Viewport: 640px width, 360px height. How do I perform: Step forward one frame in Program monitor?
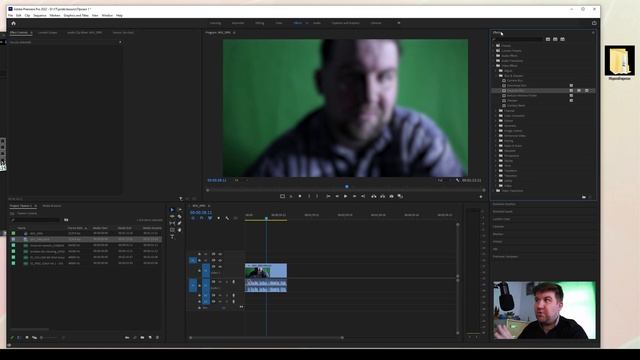tap(354, 196)
